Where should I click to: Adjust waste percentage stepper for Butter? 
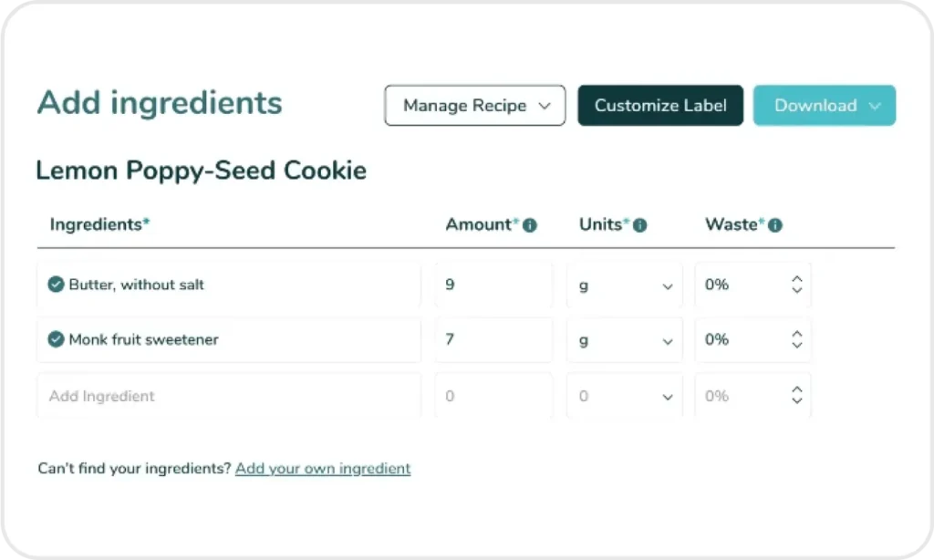click(x=796, y=285)
